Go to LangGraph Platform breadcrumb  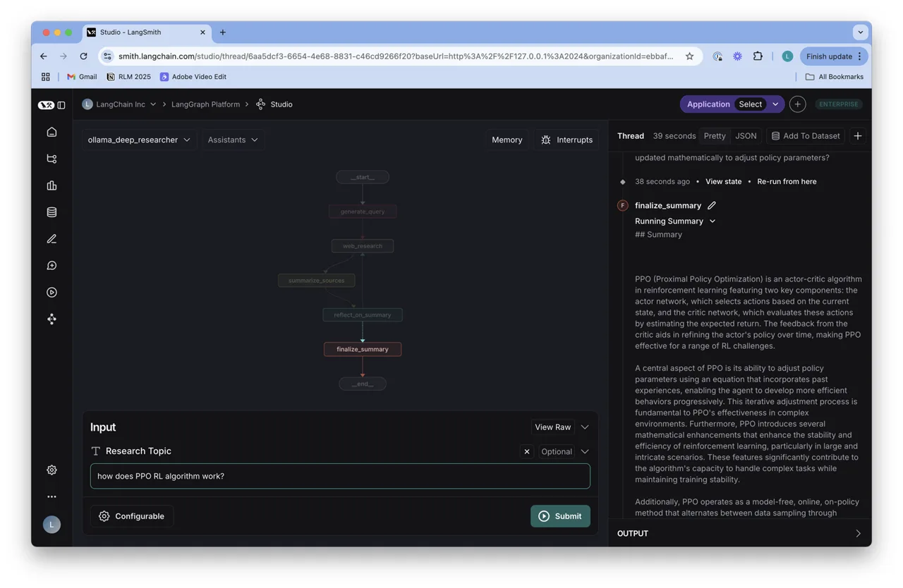coord(205,104)
